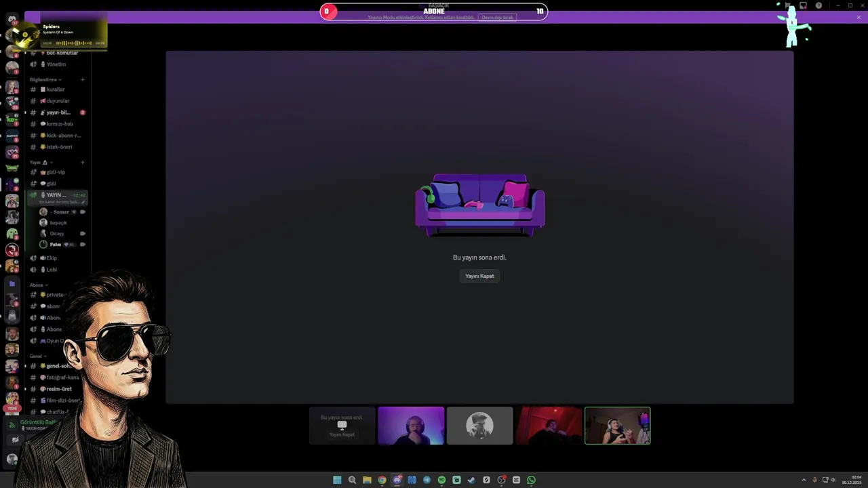The width and height of the screenshot is (868, 488).
Task: Collapse the Abone category
Action: (x=39, y=285)
